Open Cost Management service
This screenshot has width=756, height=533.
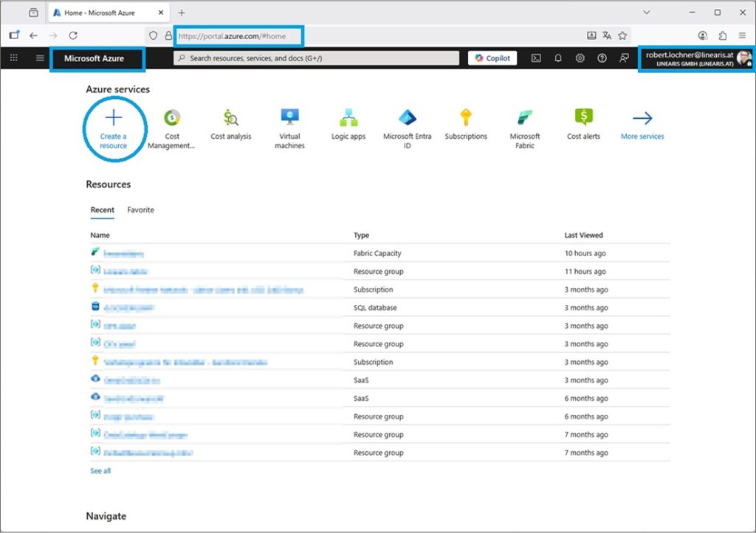[171, 129]
